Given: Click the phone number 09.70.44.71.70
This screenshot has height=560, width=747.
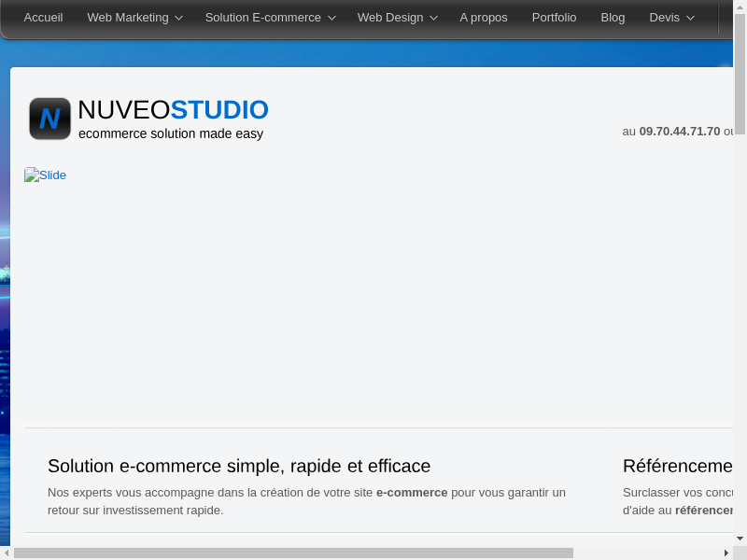Looking at the screenshot, I should click(679, 132).
